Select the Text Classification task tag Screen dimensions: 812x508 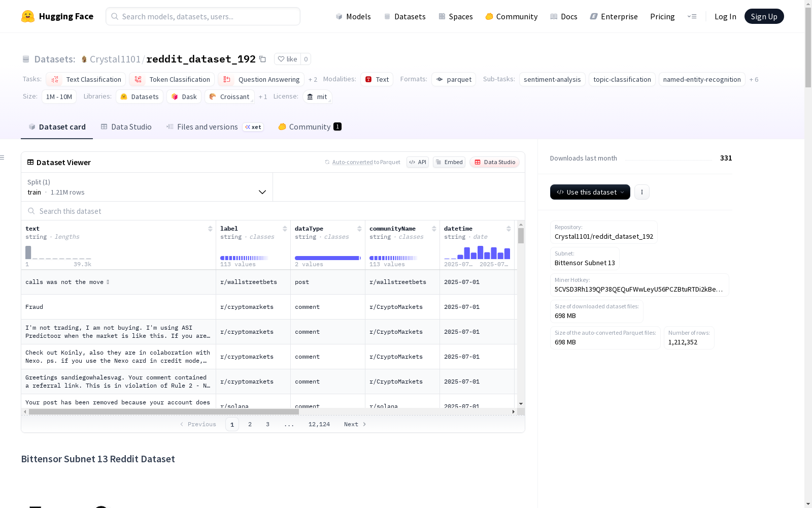click(86, 80)
